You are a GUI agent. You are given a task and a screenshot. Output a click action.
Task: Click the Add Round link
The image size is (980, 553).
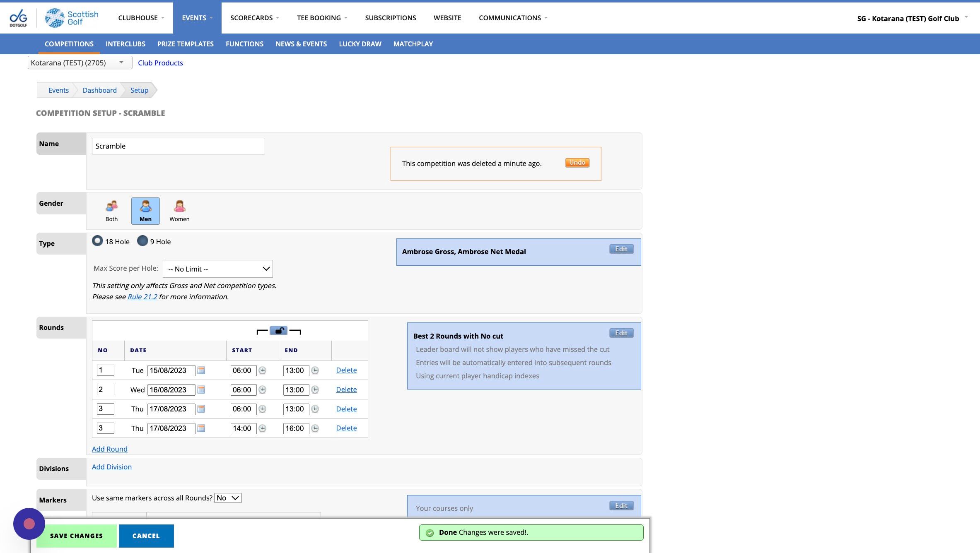point(109,449)
